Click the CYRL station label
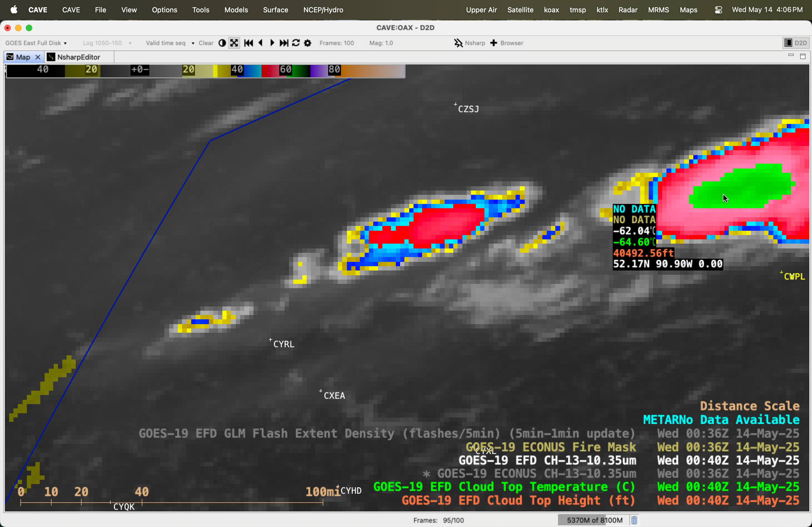Image resolution: width=812 pixels, height=527 pixels. coord(284,344)
